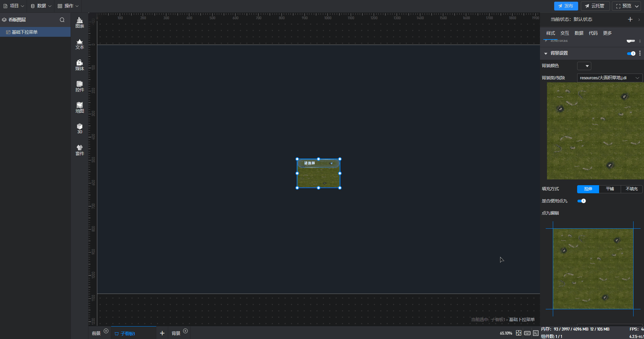Toggle the 背景设置 background settings switch

click(x=631, y=53)
